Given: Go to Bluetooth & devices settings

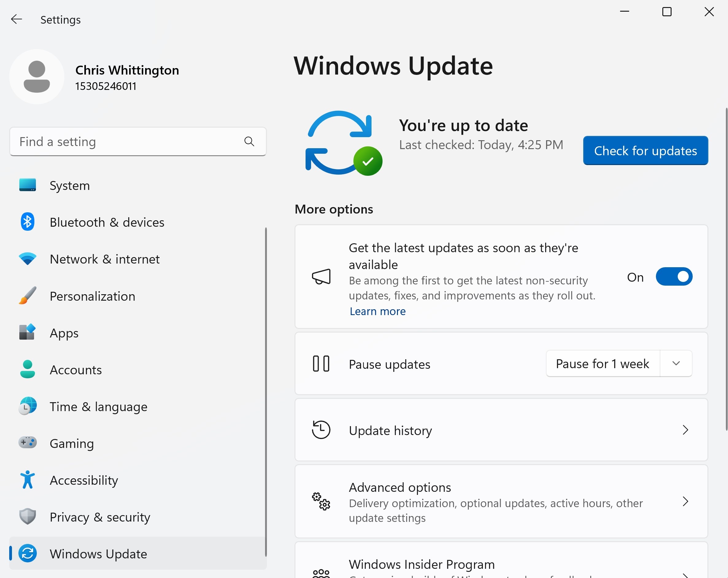Looking at the screenshot, I should click(x=137, y=222).
